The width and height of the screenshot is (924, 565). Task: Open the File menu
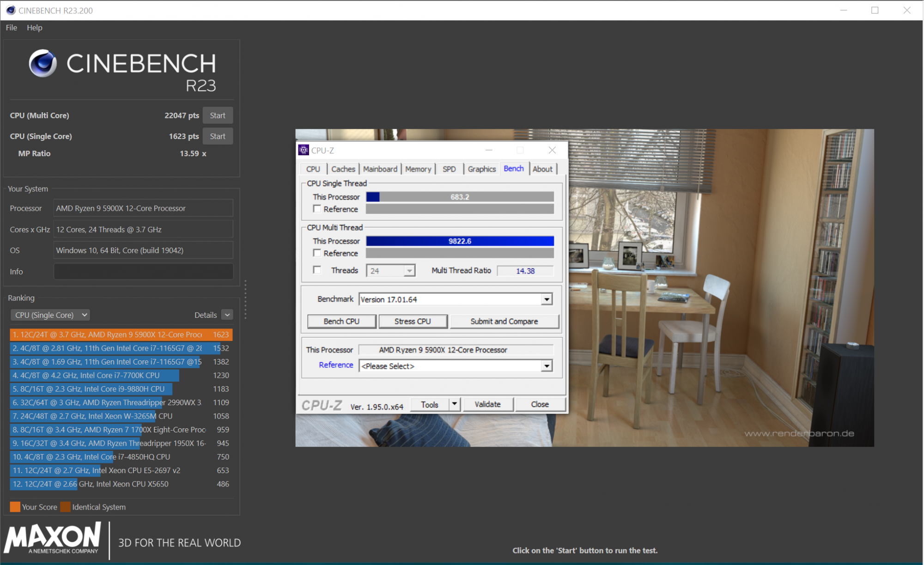tap(12, 28)
